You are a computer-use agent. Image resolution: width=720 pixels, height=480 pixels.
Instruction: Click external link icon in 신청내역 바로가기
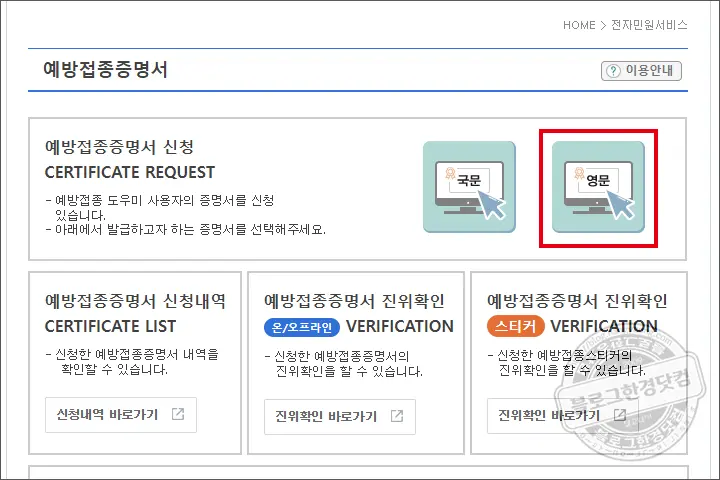pos(178,414)
